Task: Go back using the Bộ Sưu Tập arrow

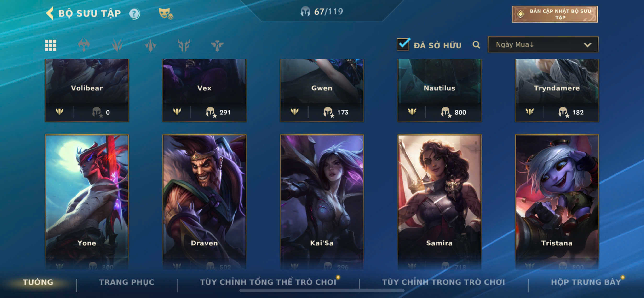Action: click(x=50, y=13)
